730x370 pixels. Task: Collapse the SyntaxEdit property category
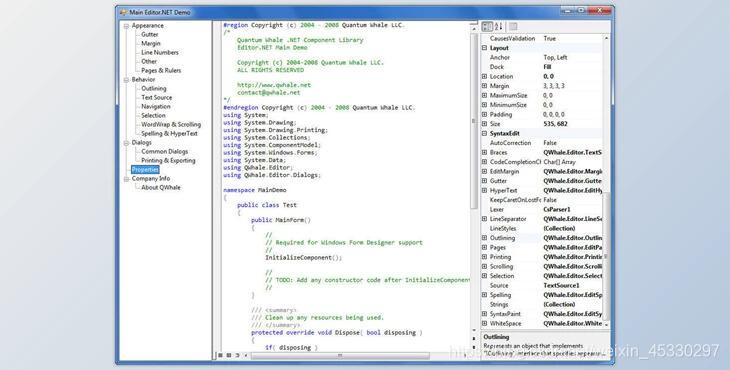[484, 134]
